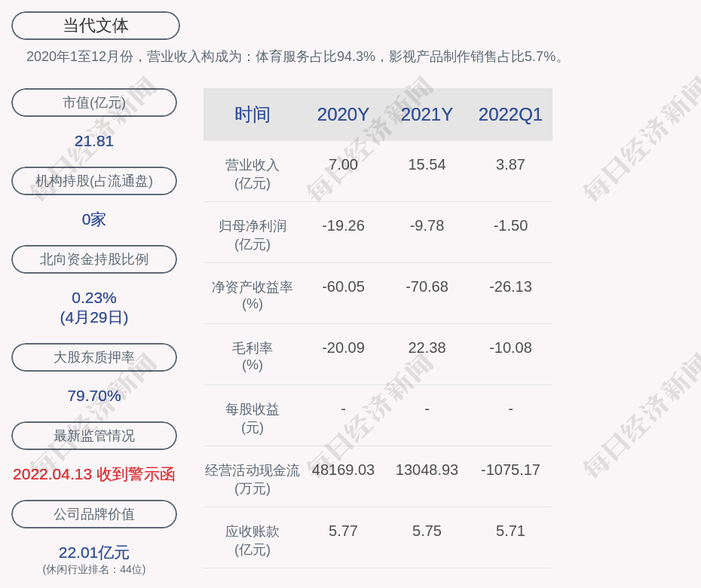Click the cash flow value -1075.17

pos(510,470)
